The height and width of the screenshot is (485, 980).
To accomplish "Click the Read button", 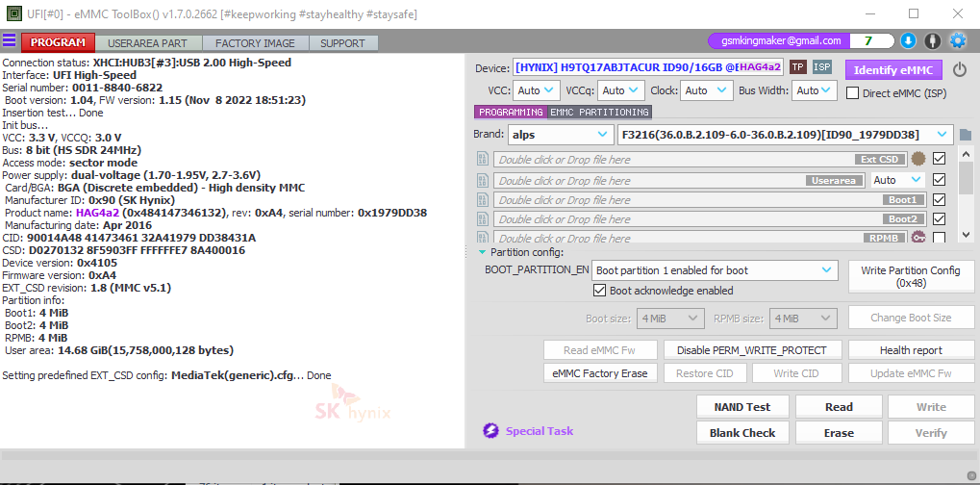I will pos(839,407).
